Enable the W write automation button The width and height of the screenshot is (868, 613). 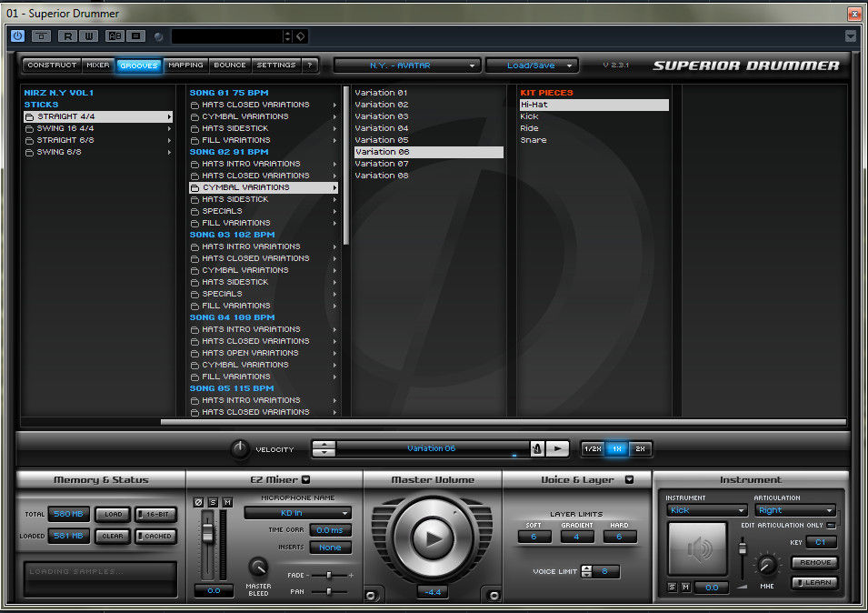coord(88,36)
